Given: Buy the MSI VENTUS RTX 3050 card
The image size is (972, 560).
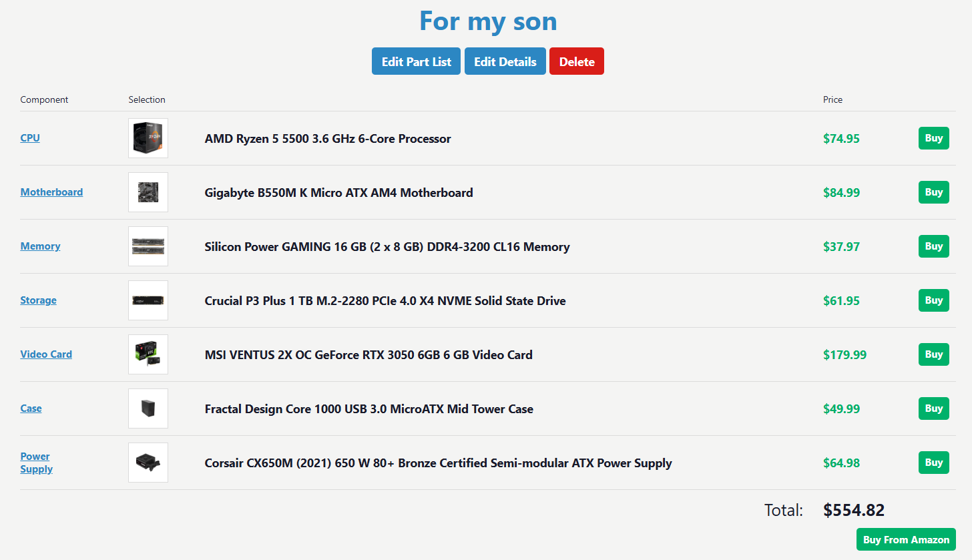Looking at the screenshot, I should (933, 354).
